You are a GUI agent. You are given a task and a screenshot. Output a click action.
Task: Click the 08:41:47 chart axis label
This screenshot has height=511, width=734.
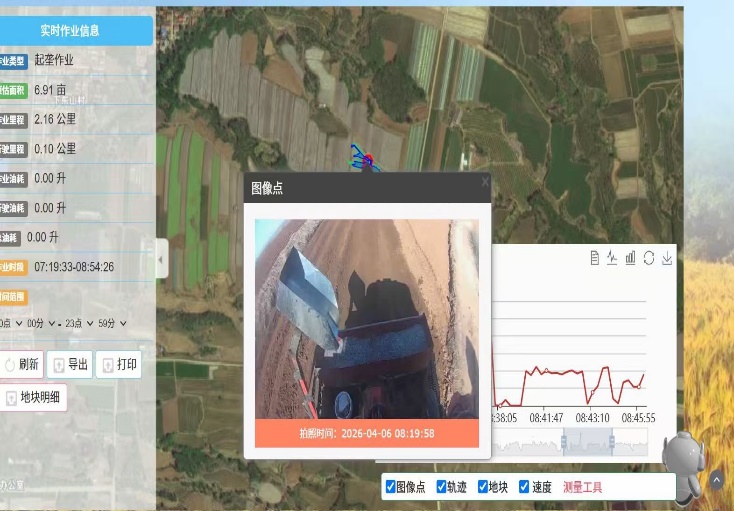(546, 417)
